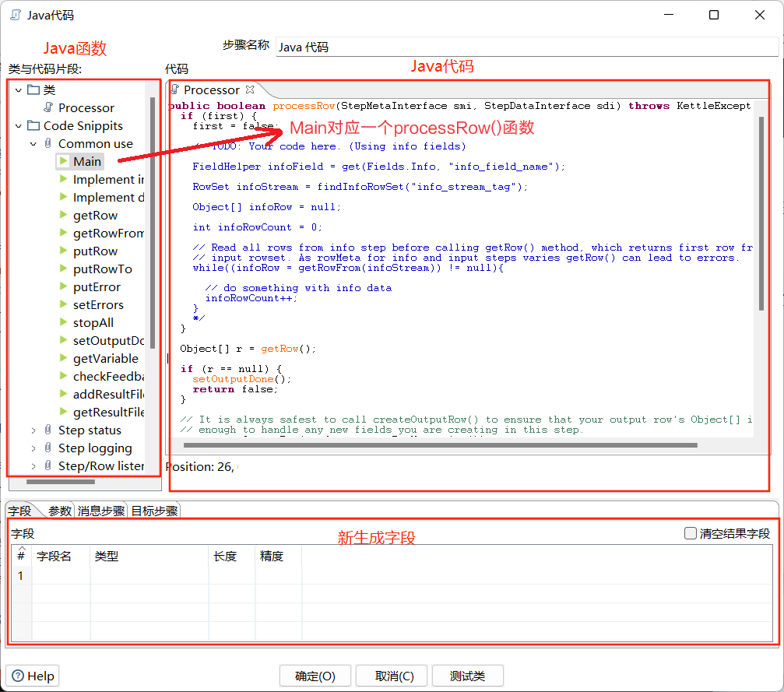Click the 步骤名称 input field
Screen dimensions: 784x692
click(x=526, y=47)
